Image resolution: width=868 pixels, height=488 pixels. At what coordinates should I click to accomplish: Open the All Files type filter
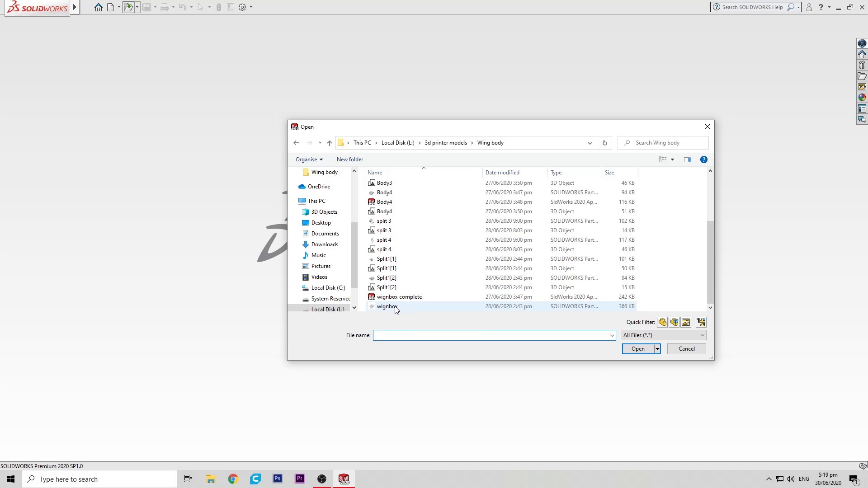(x=664, y=335)
